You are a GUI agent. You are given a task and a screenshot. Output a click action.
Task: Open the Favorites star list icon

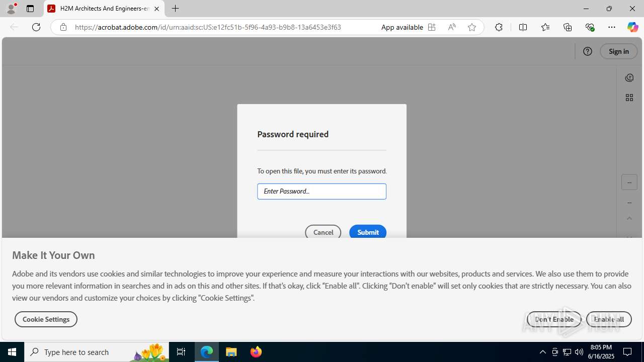545,27
